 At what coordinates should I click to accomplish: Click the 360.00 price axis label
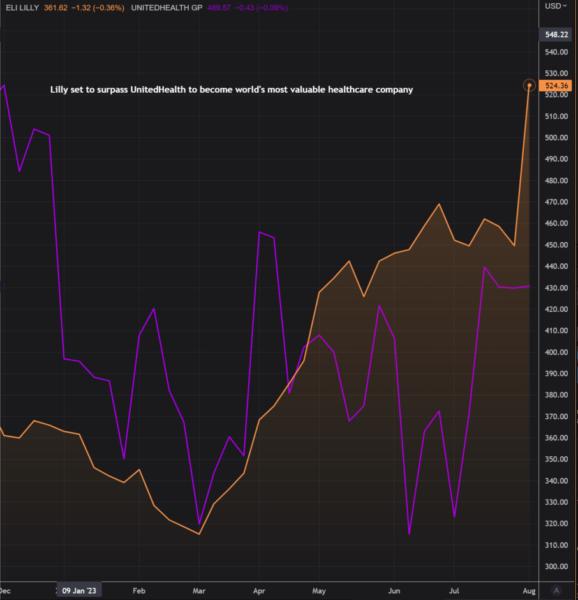click(x=557, y=437)
